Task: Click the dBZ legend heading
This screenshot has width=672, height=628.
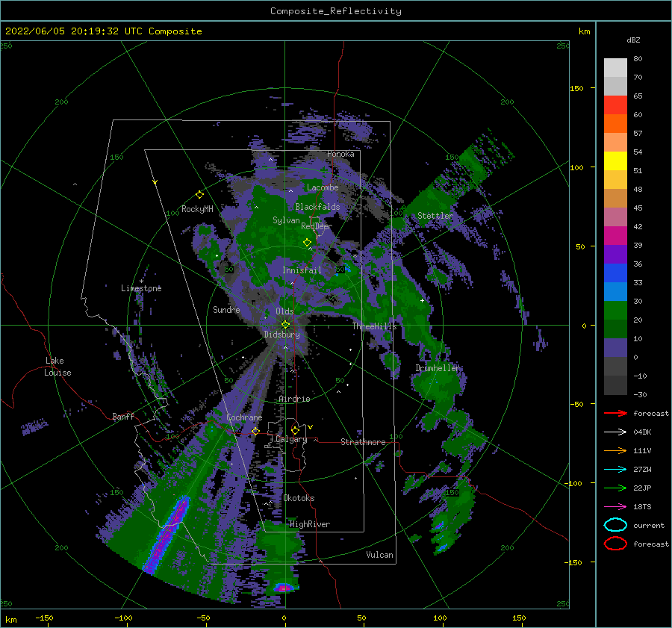Action: (x=633, y=40)
